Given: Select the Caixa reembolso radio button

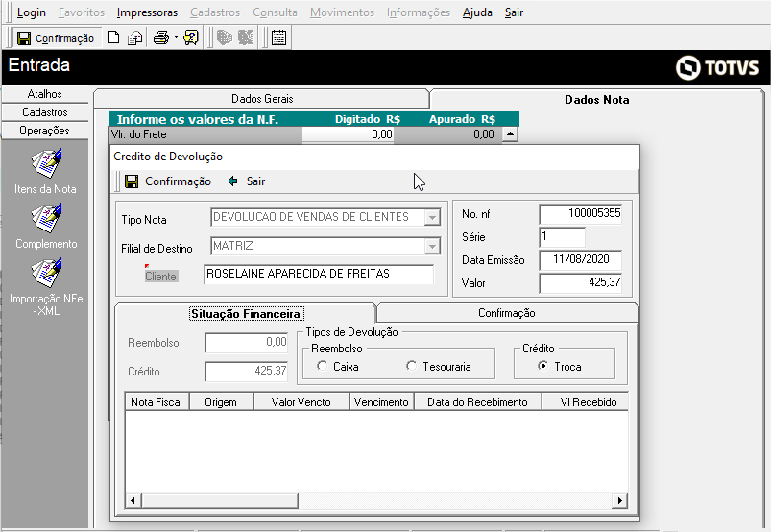Looking at the screenshot, I should (x=322, y=366).
